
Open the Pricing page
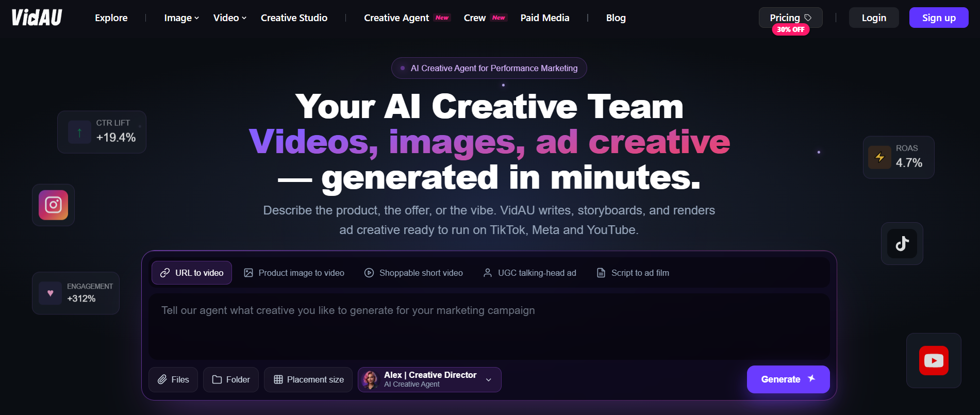pos(791,18)
